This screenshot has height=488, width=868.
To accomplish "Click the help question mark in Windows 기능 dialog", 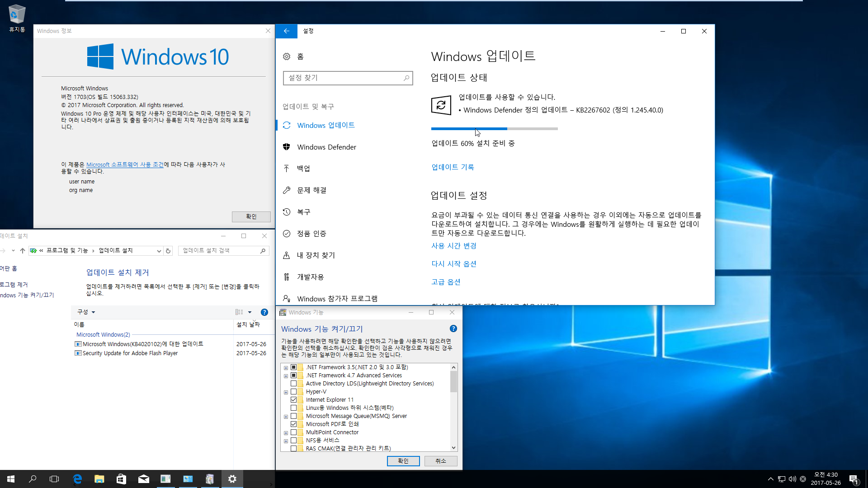I will point(453,328).
